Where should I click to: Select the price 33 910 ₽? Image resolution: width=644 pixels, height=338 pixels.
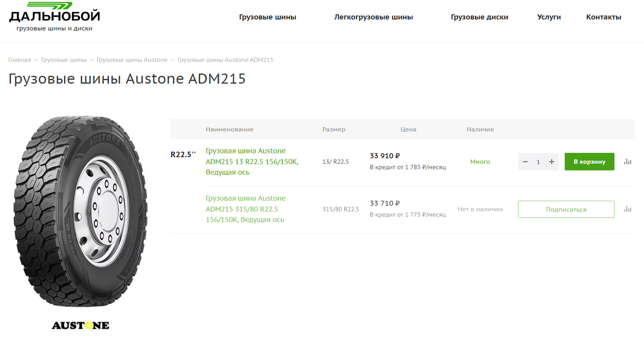[x=385, y=156]
